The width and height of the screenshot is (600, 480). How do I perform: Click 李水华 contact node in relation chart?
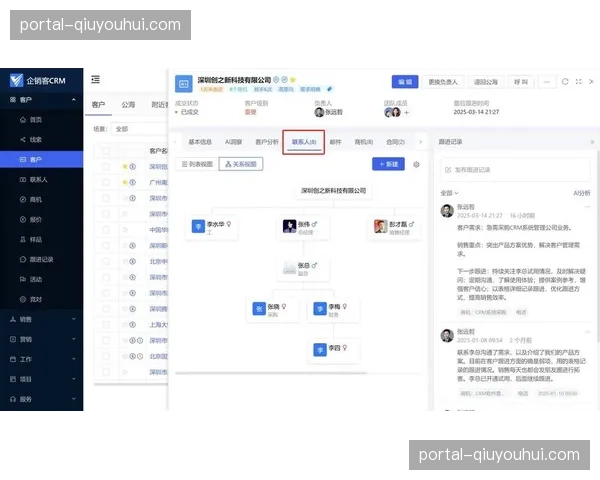pyautogui.click(x=212, y=227)
